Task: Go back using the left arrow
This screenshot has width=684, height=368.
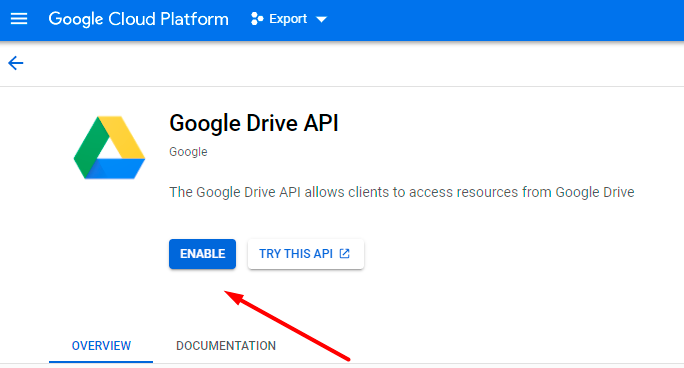Action: pyautogui.click(x=16, y=63)
